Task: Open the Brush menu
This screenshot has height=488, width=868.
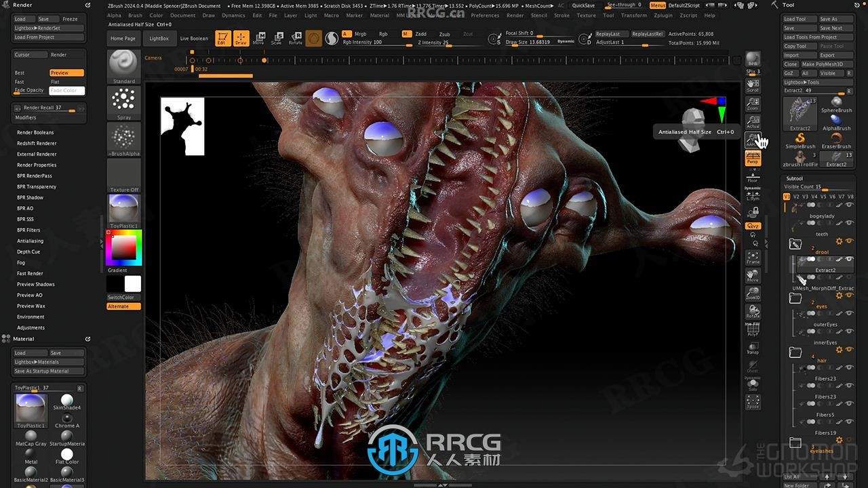Action: pyautogui.click(x=135, y=15)
